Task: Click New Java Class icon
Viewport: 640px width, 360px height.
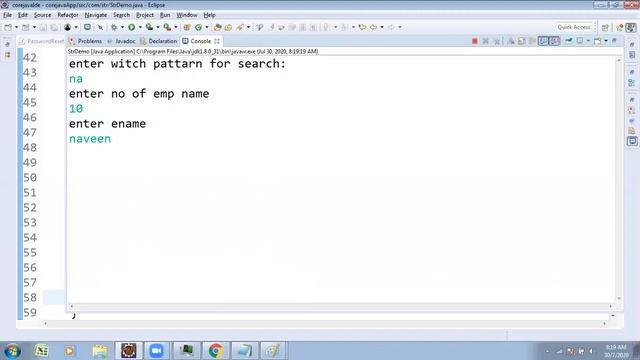Action: [198, 27]
